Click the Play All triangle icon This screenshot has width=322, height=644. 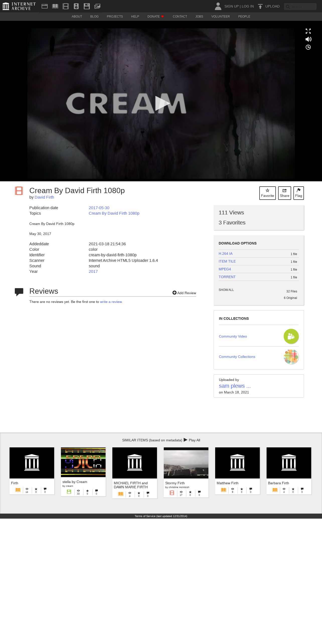(x=186, y=440)
